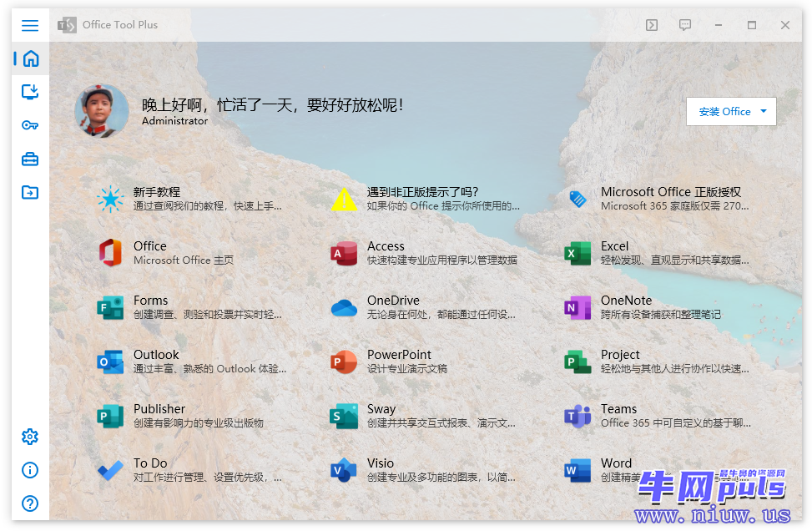Open the hamburger navigation menu
The width and height of the screenshot is (812, 531).
tap(30, 25)
